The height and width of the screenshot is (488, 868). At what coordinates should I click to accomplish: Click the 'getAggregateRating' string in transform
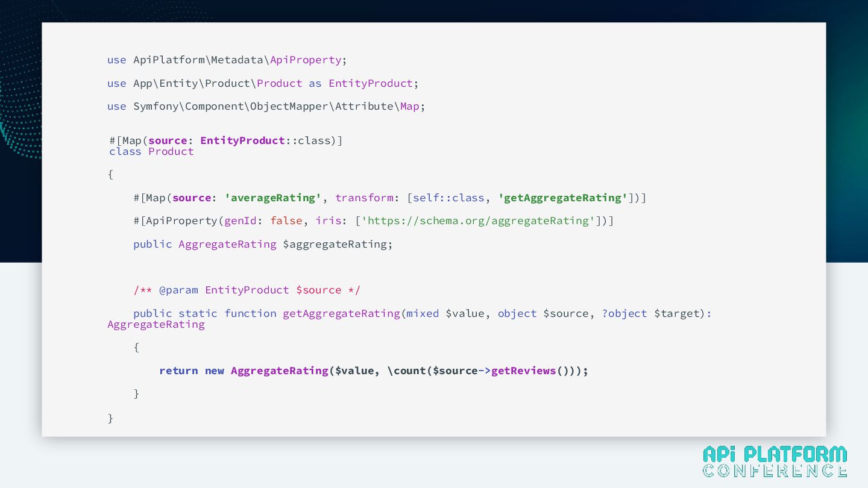(563, 198)
